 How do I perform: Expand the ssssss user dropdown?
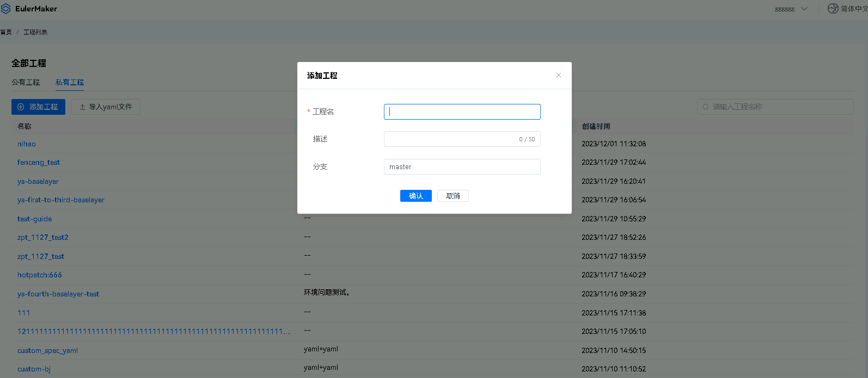point(804,9)
